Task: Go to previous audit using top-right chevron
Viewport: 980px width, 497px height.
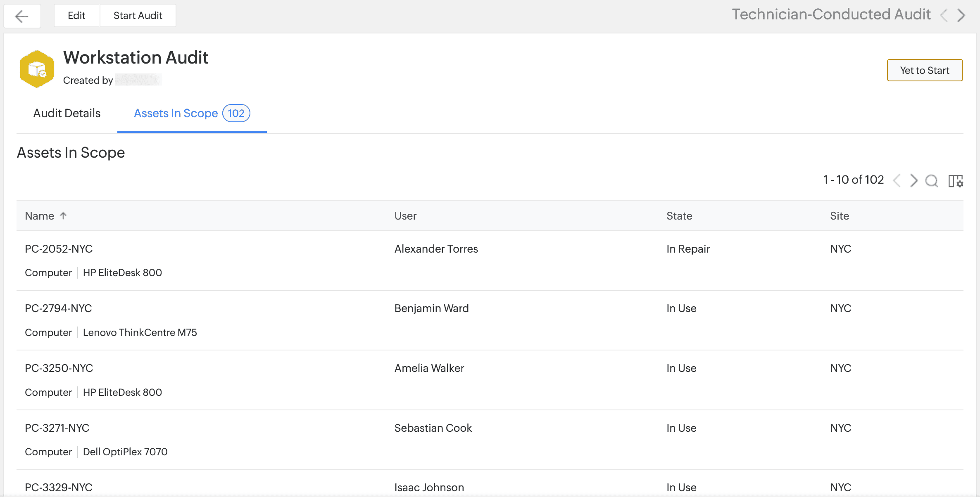Action: click(944, 16)
